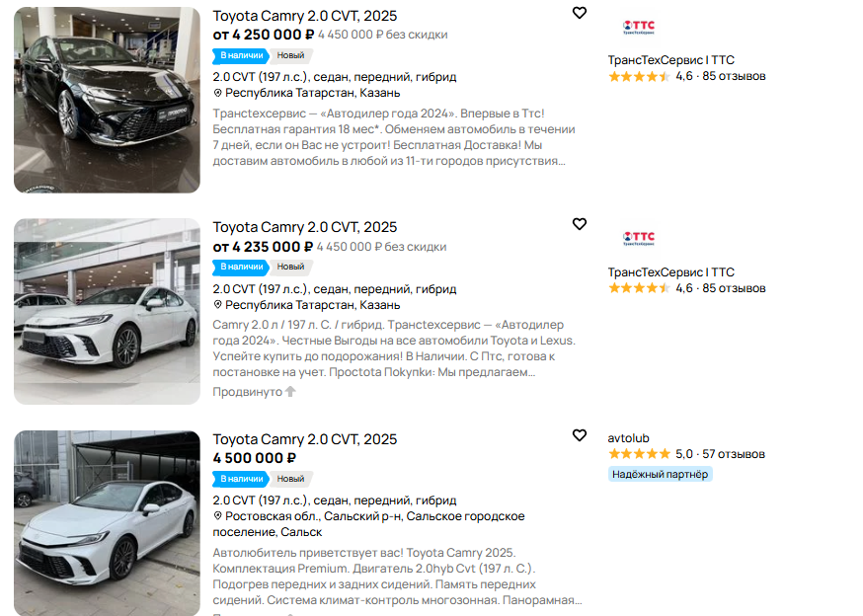Click В наличии badge in the black Camry listing
This screenshot has height=616, width=863.
tap(241, 55)
